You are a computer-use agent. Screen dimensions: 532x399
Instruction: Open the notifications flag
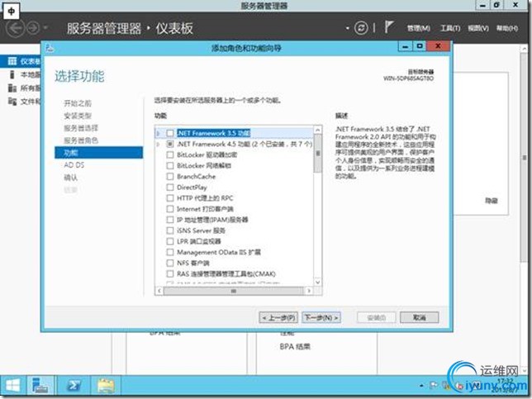389,27
